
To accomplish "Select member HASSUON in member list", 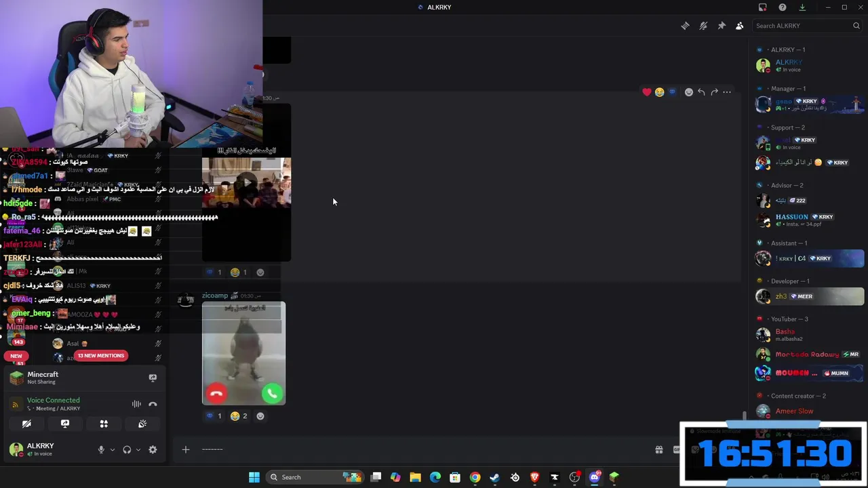I will point(808,220).
